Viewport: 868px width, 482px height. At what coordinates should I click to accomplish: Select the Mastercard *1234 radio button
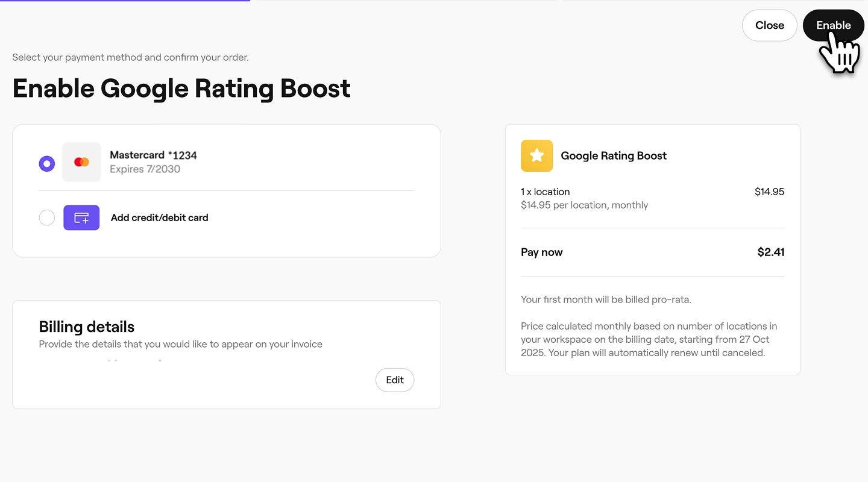[47, 163]
